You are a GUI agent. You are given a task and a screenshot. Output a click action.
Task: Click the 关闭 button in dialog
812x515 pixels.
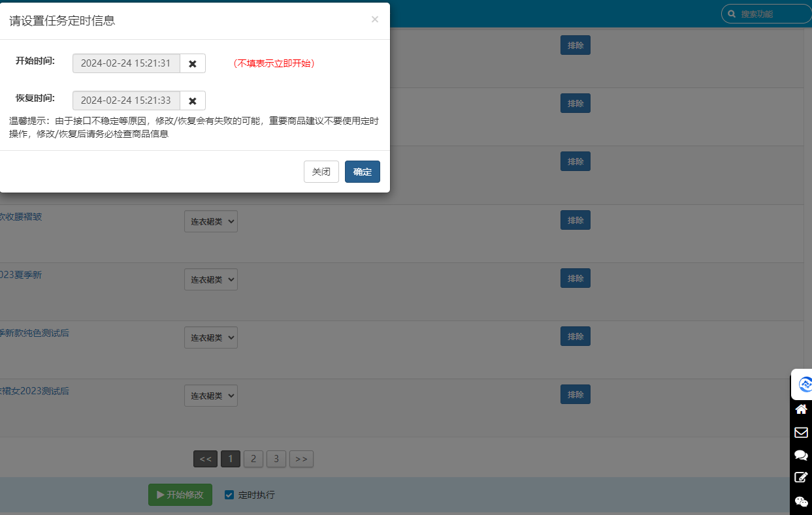(321, 172)
